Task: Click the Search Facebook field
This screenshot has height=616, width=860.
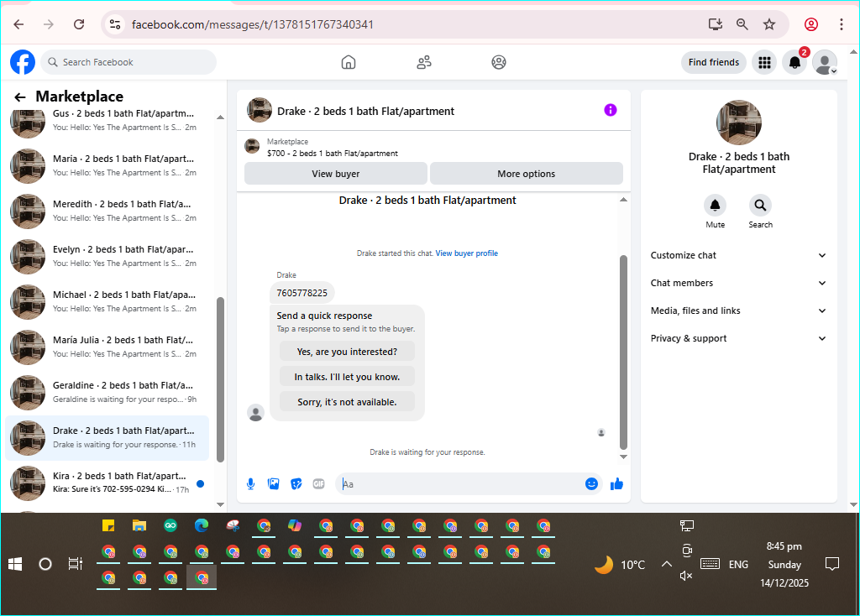Action: [x=128, y=62]
